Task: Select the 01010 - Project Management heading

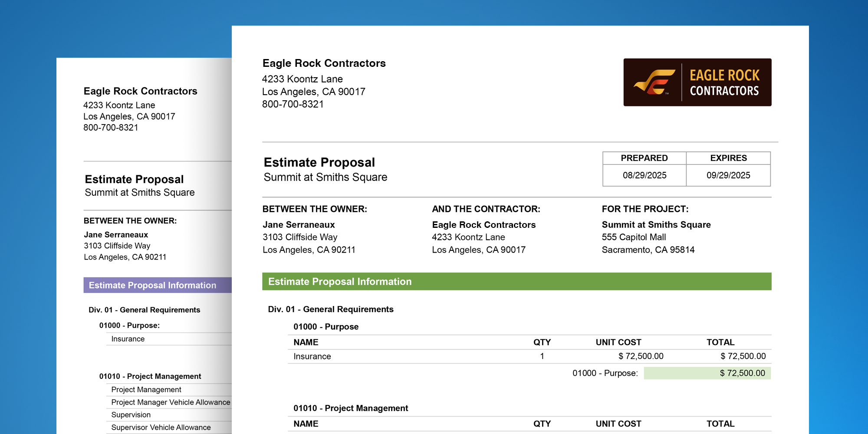Action: (x=351, y=408)
